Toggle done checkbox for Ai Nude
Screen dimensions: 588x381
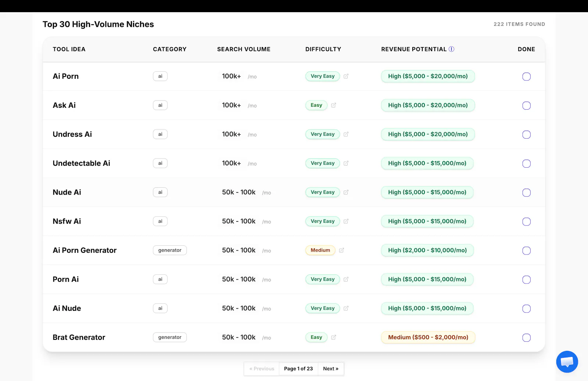coord(526,309)
